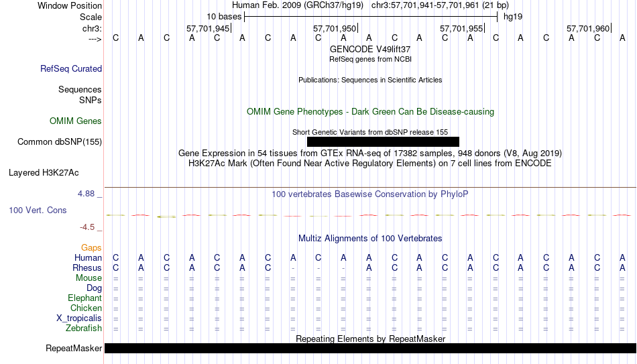Viewport: 637px width, 364px height.
Task: Click the RefSeq Curated track label
Action: tap(71, 68)
